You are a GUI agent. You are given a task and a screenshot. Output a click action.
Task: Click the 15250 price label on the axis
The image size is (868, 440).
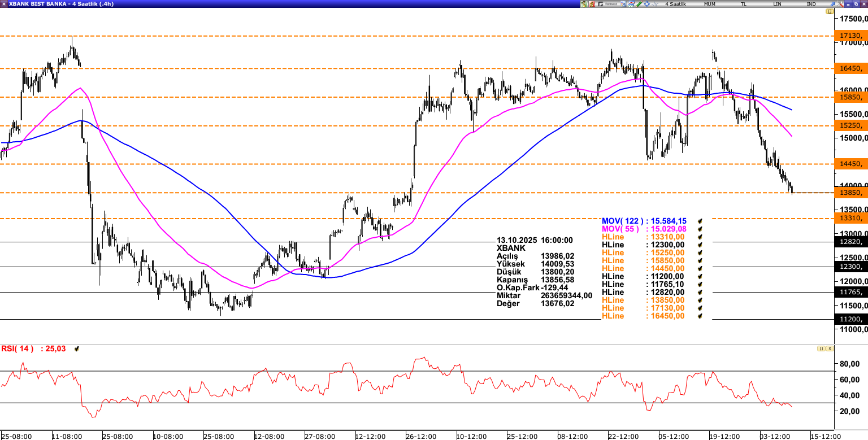point(850,125)
